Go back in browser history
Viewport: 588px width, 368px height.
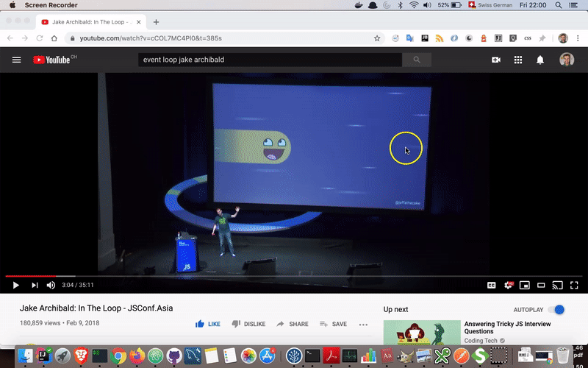pos(10,38)
